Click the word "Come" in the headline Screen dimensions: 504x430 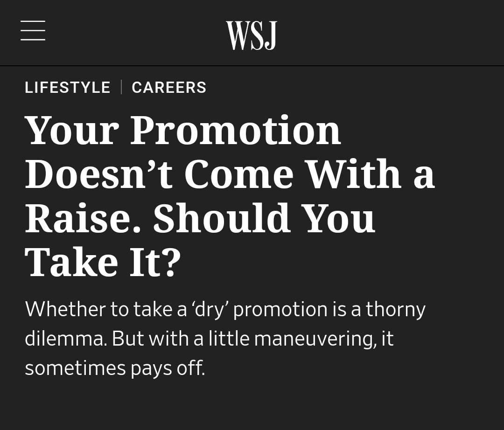[x=238, y=174]
